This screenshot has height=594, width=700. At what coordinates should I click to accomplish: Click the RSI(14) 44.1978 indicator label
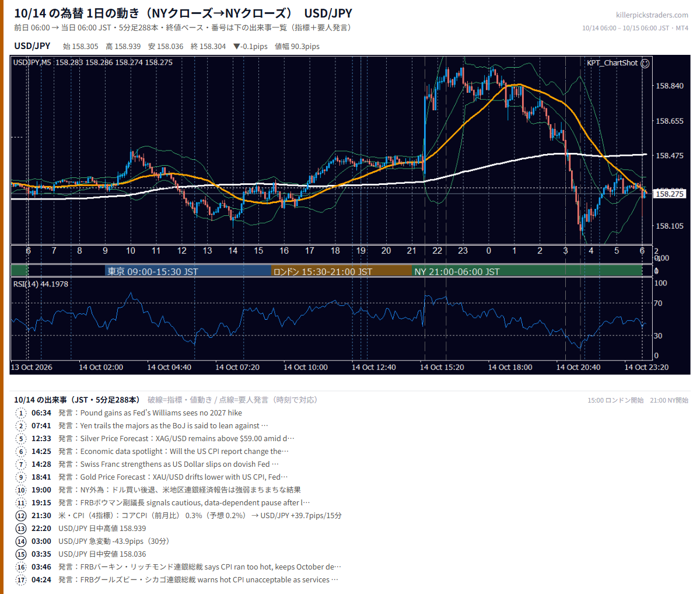pyautogui.click(x=40, y=284)
